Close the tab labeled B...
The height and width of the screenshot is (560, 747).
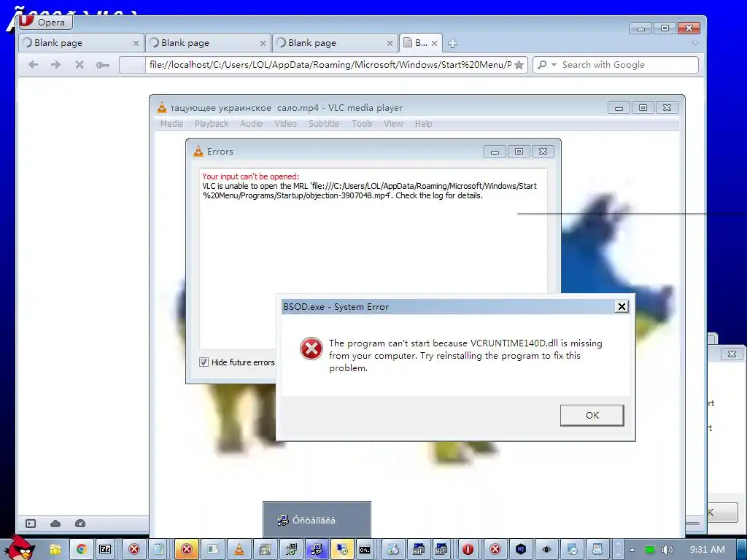434,43
